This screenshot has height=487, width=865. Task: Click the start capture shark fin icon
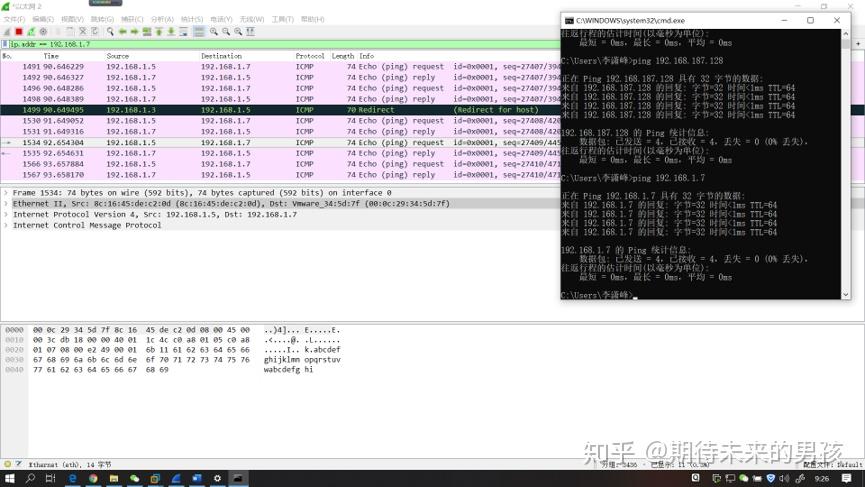click(x=7, y=31)
